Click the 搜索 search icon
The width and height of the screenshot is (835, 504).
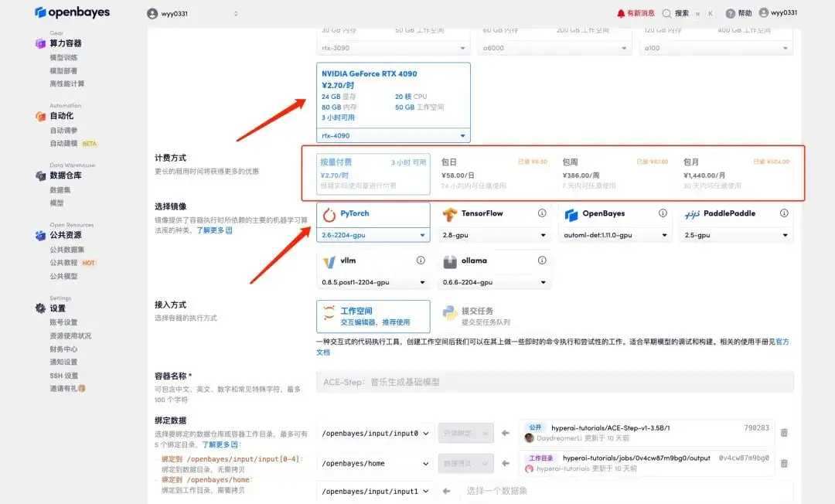click(x=666, y=13)
